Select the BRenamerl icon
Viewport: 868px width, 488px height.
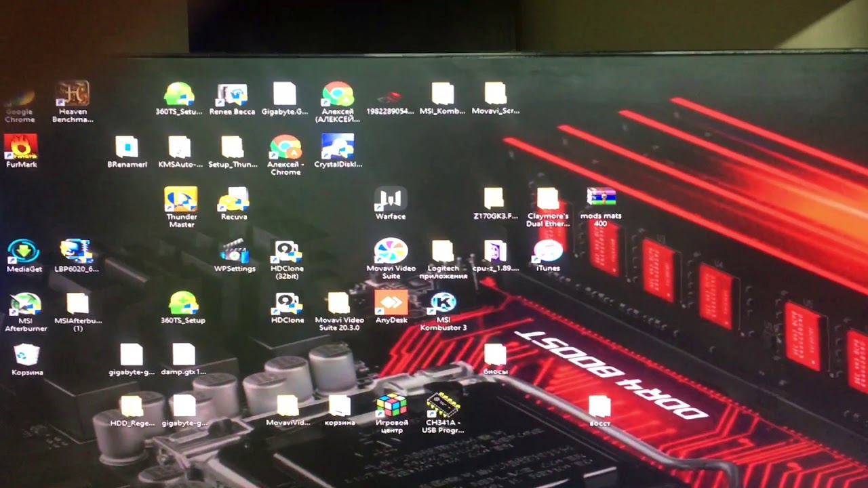(x=127, y=152)
